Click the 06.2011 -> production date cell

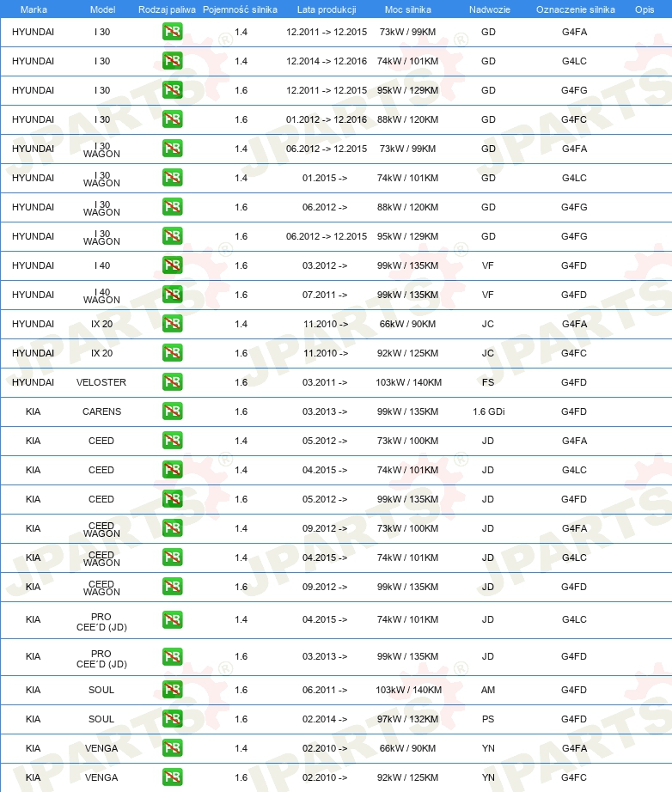(x=324, y=690)
